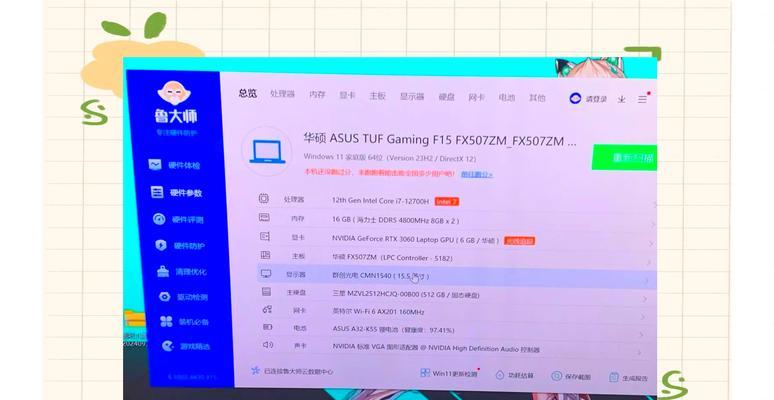Expand the 主硬盘 row chevron
Viewport: 774px width, 400px height.
(x=645, y=299)
